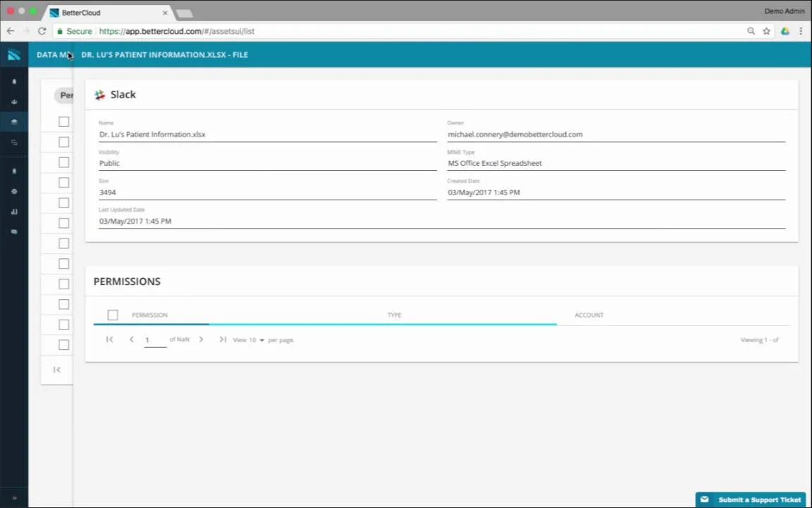Close the BetterCloud browser tab
Viewport: 812px width, 508px height.
point(165,13)
